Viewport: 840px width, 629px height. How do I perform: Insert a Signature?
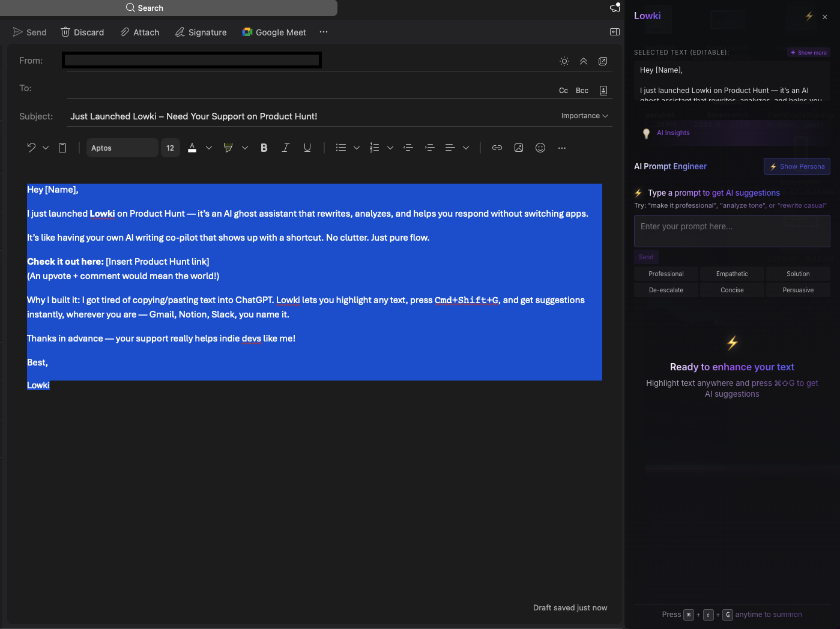click(201, 32)
